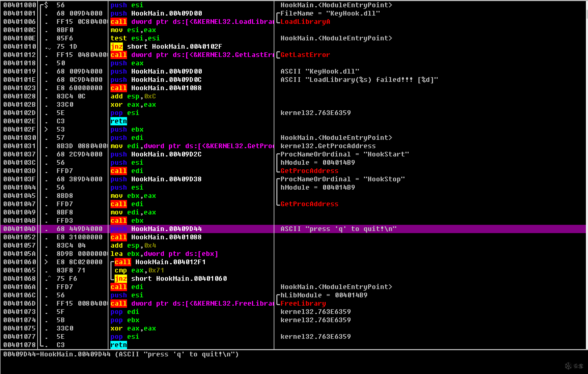Viewport: 588px width, 374px height.
Task: Click the ProcNameOrOrdinal "HookStop" comment
Action: (342, 179)
